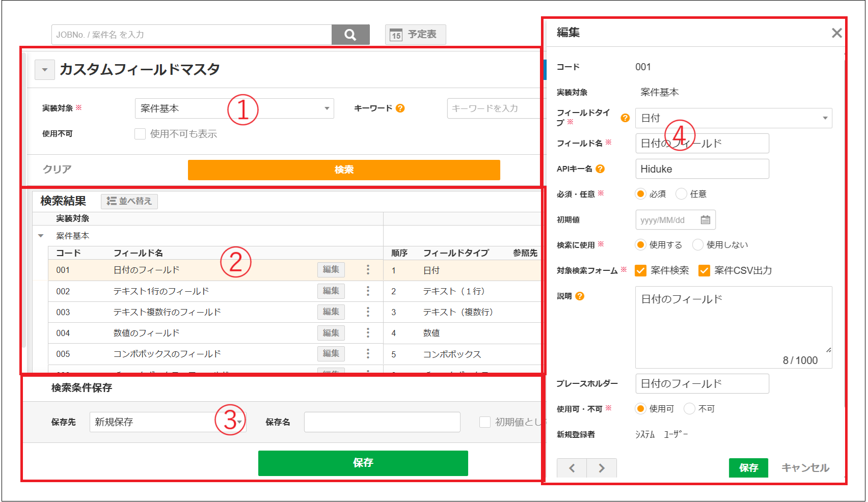Viewport: 868px width, 502px height.
Task: Click the 保存名 text input field
Action: coord(382,422)
